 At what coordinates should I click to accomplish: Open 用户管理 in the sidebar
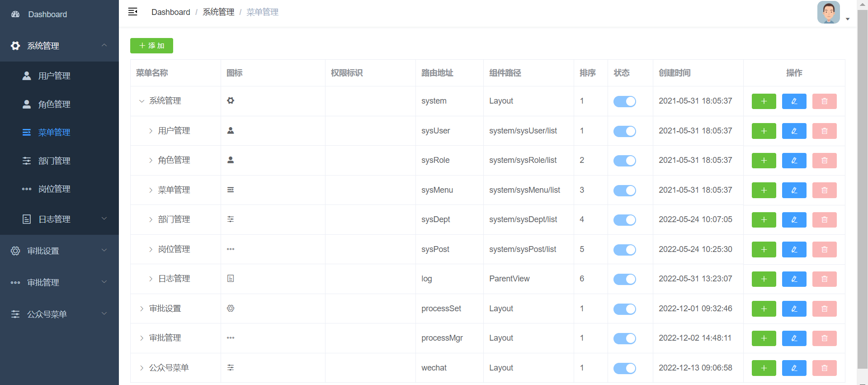click(x=59, y=76)
